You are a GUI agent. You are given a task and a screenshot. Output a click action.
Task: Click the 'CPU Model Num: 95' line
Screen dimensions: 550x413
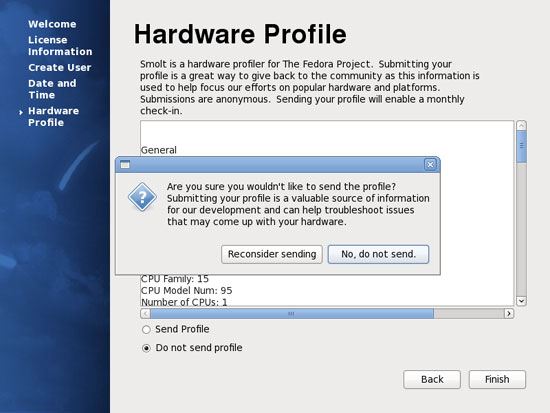tap(186, 291)
